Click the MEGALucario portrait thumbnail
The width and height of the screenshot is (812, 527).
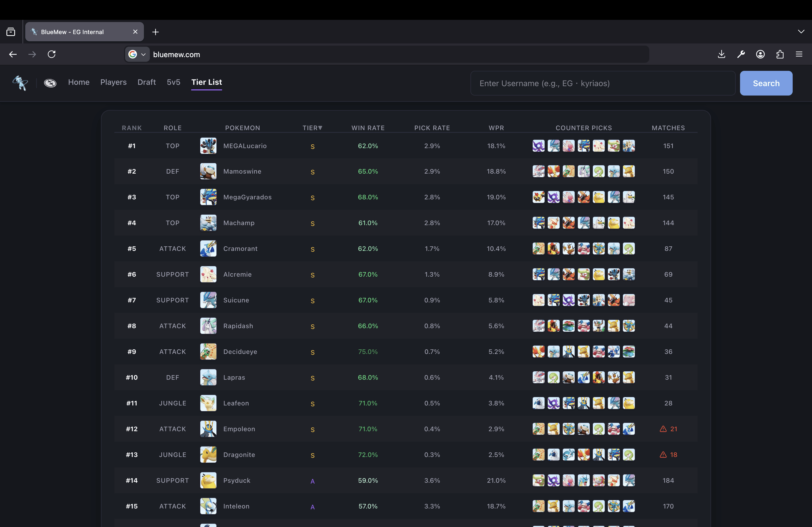208,146
